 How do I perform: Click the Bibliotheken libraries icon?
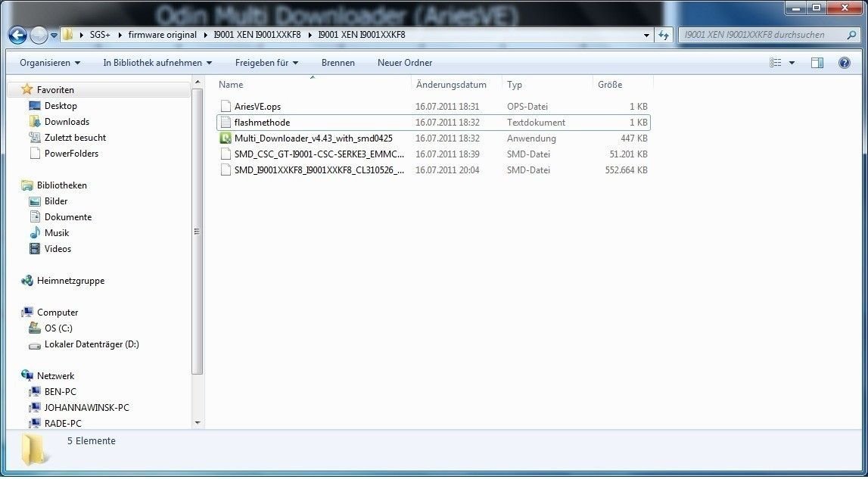point(26,185)
